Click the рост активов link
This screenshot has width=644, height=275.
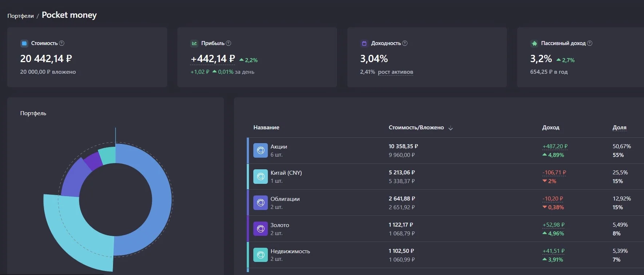click(395, 72)
